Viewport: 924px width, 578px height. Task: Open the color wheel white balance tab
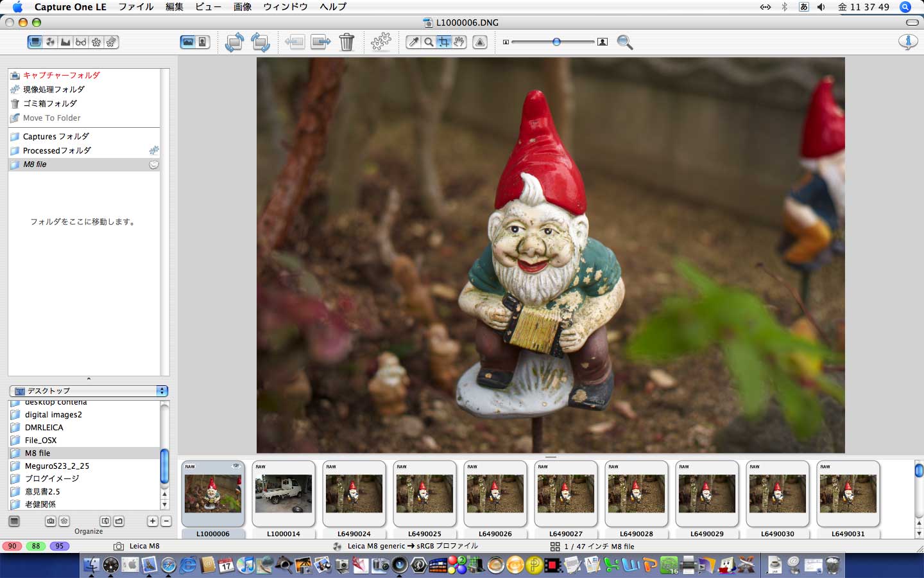click(51, 42)
